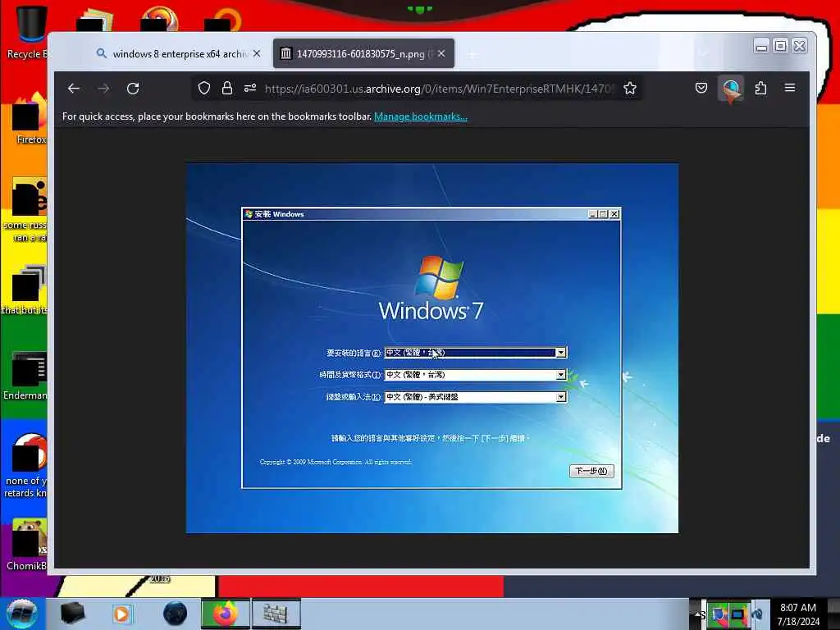This screenshot has width=840, height=630.
Task: Click the black folder icon in the taskbar
Action: click(72, 614)
